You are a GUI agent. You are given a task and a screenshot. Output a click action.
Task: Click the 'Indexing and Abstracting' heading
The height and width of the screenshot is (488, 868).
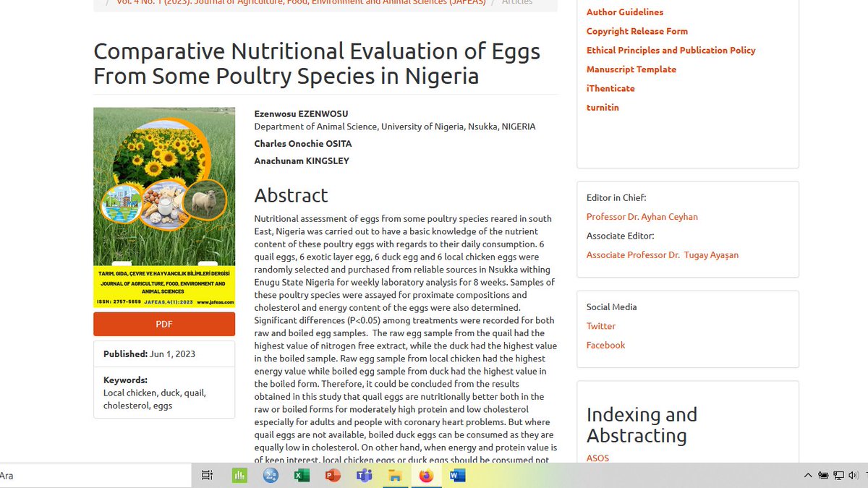pos(642,425)
